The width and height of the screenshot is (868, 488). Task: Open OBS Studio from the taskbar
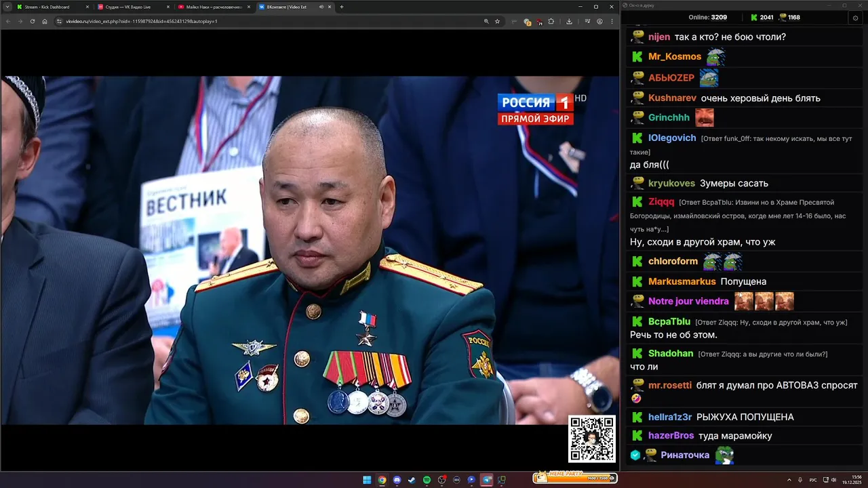click(441, 480)
